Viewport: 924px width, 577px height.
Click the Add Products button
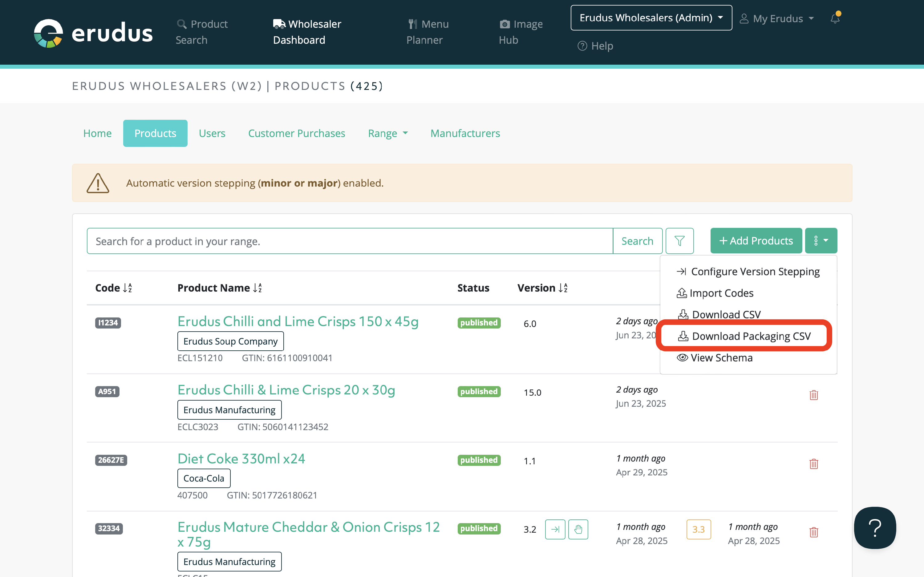[756, 241]
